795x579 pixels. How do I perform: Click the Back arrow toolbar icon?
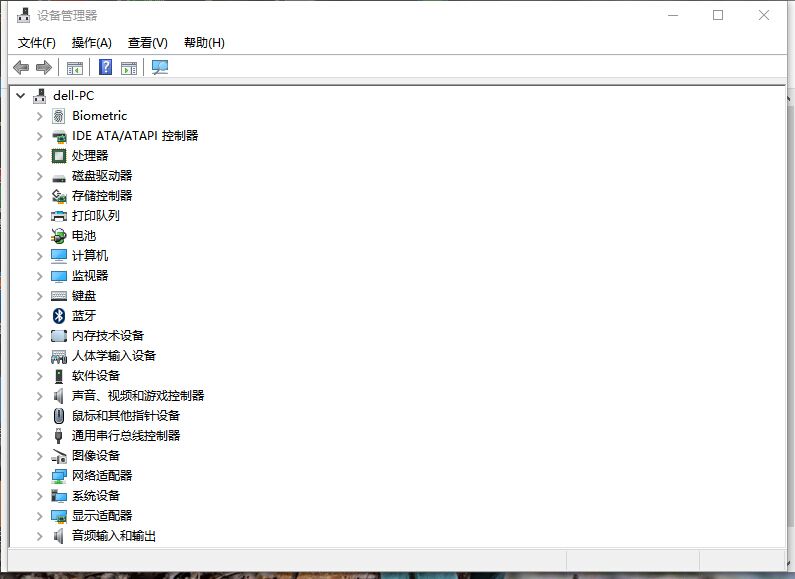pos(21,67)
